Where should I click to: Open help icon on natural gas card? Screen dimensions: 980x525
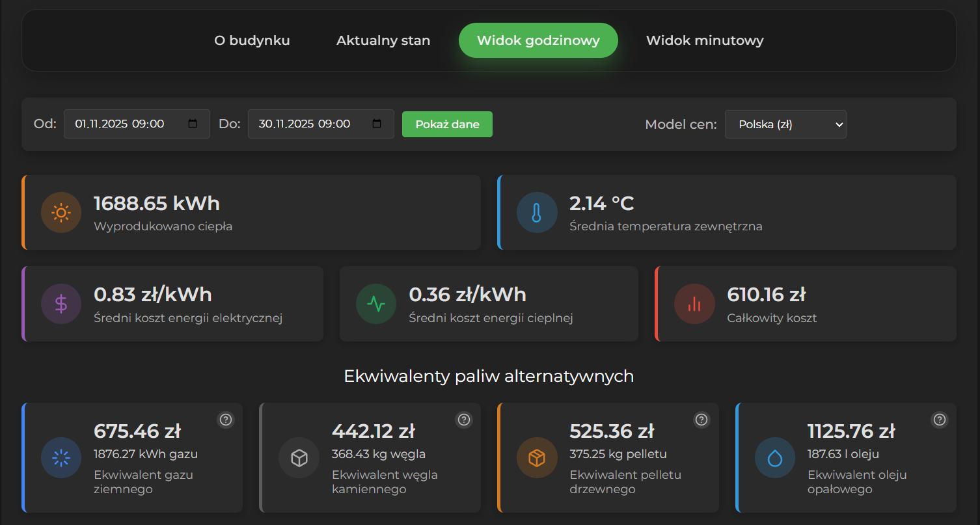(226, 420)
